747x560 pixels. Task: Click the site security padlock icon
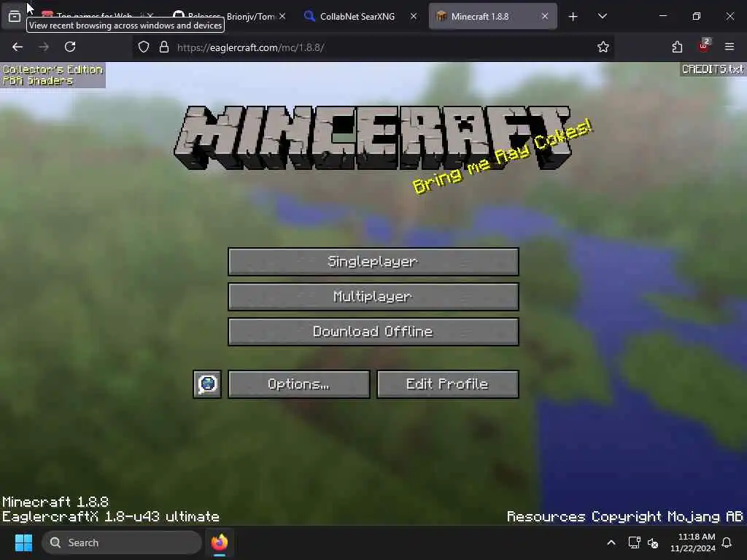click(x=164, y=47)
